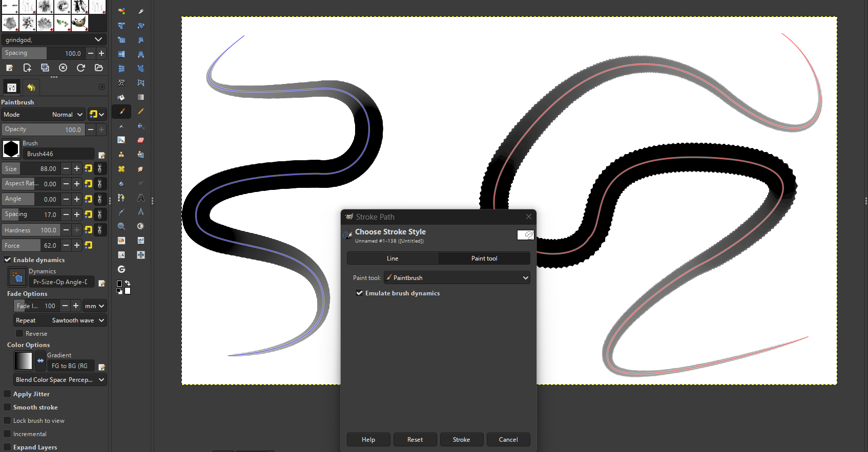Refresh the brushes list
The height and width of the screenshot is (452, 868).
(x=81, y=68)
